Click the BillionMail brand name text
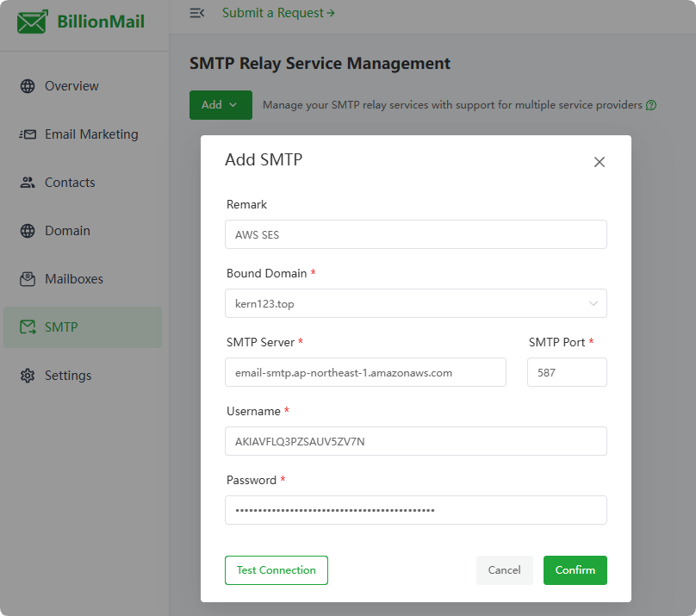Viewport: 696px width, 616px height. [101, 22]
